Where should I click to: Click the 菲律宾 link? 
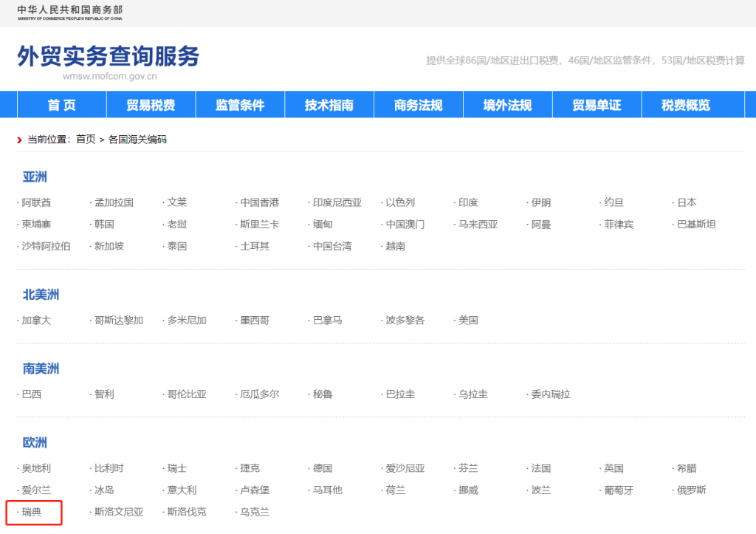(x=619, y=225)
